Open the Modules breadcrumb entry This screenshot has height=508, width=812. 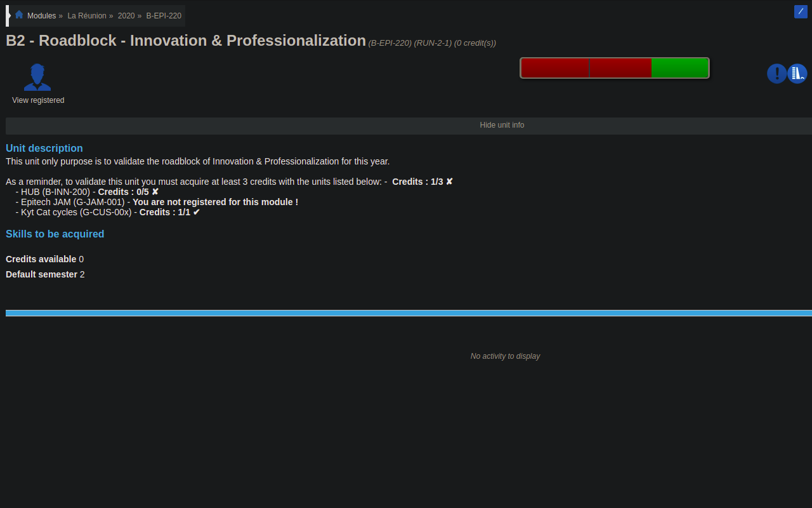click(x=41, y=15)
